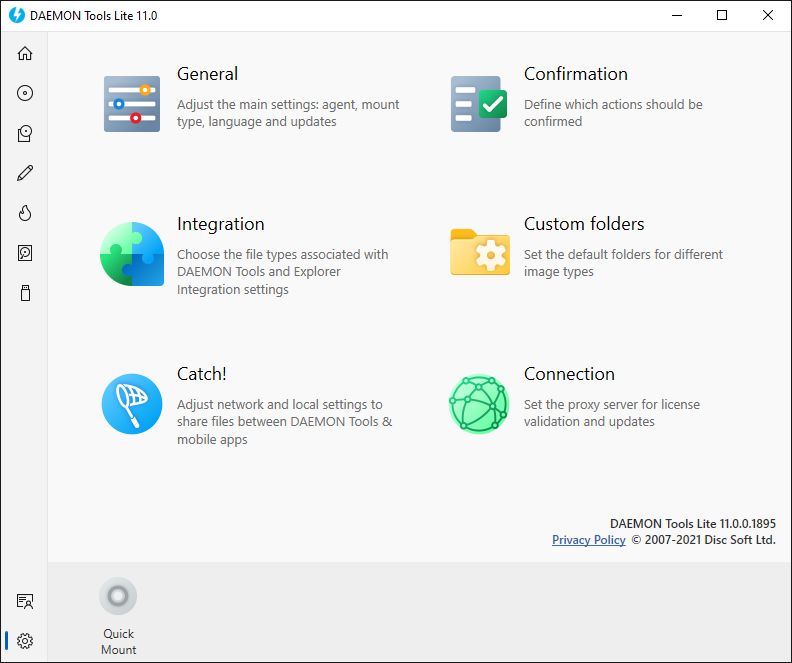Viewport: 792px width, 663px height.
Task: Open Connection settings heading
Action: 569,374
